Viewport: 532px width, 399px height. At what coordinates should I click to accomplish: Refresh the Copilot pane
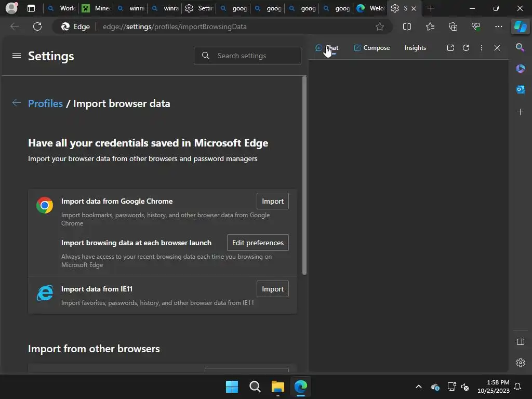pyautogui.click(x=466, y=48)
